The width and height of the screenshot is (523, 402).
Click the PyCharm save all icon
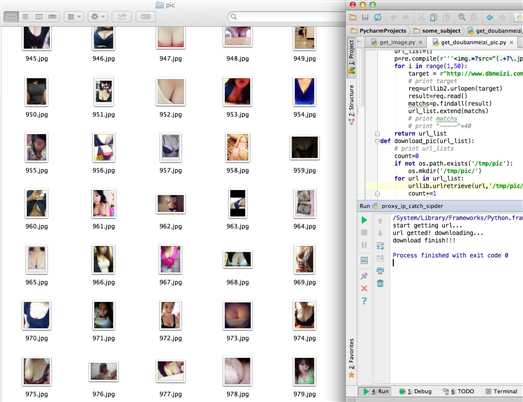[x=365, y=17]
